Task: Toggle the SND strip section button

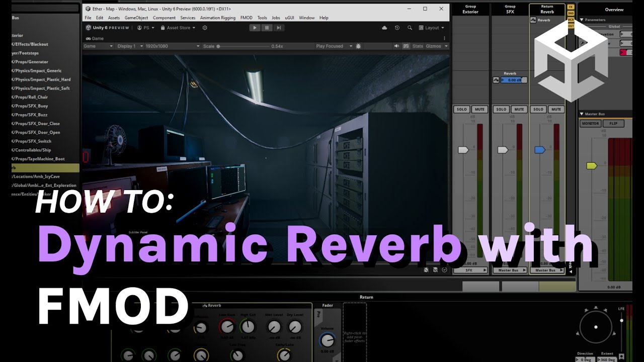Action: (571, 13)
